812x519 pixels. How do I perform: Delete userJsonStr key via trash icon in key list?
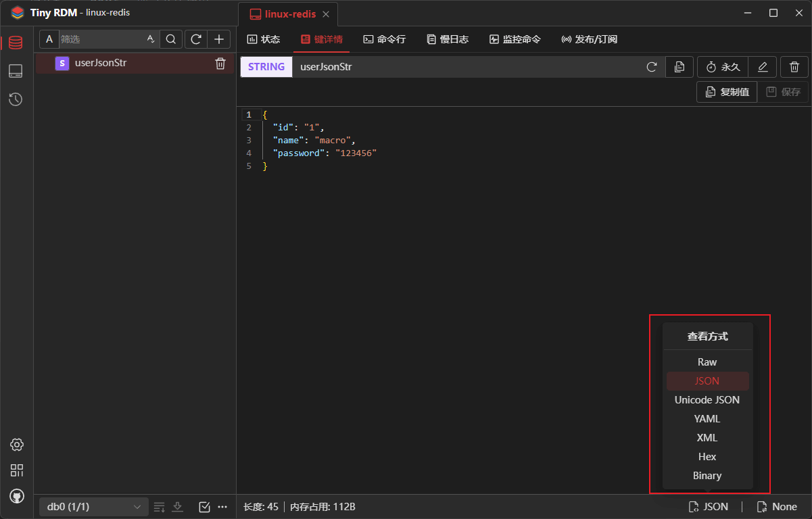pos(220,64)
